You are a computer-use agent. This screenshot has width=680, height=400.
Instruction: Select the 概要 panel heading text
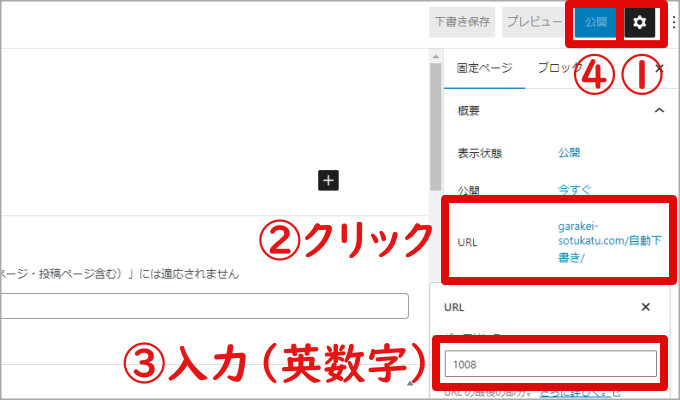(468, 111)
